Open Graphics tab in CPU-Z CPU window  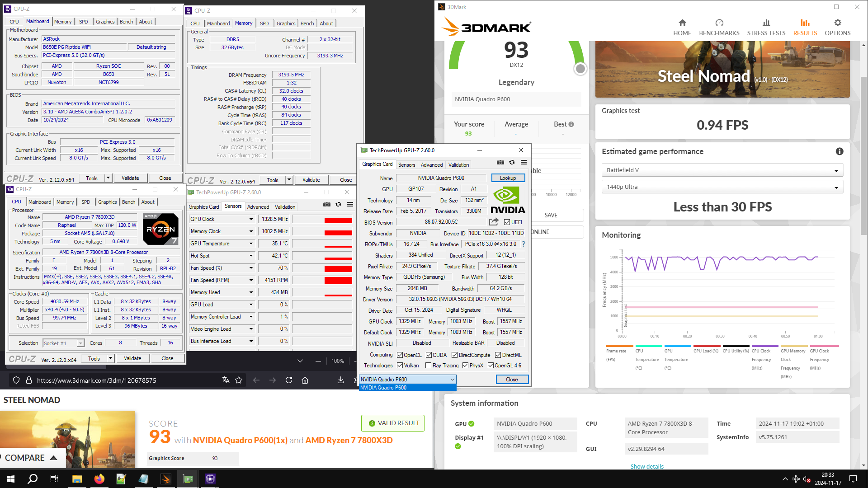pyautogui.click(x=108, y=202)
